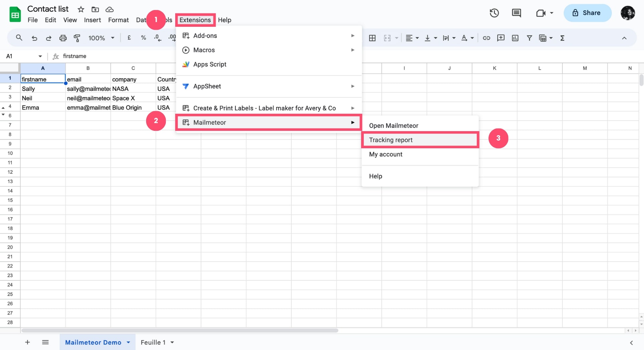Click the Share button

click(587, 13)
